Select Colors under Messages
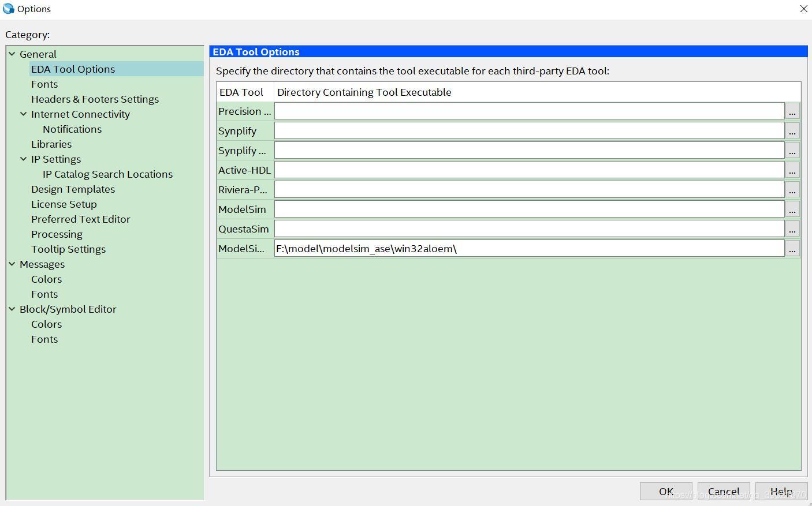The height and width of the screenshot is (506, 812). point(46,279)
